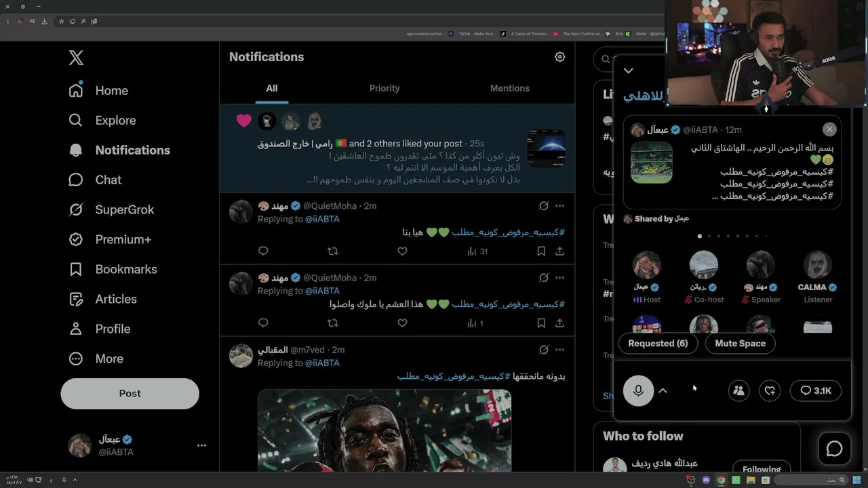
Task: Open the Space comments showing 3.1K
Action: [x=816, y=390]
